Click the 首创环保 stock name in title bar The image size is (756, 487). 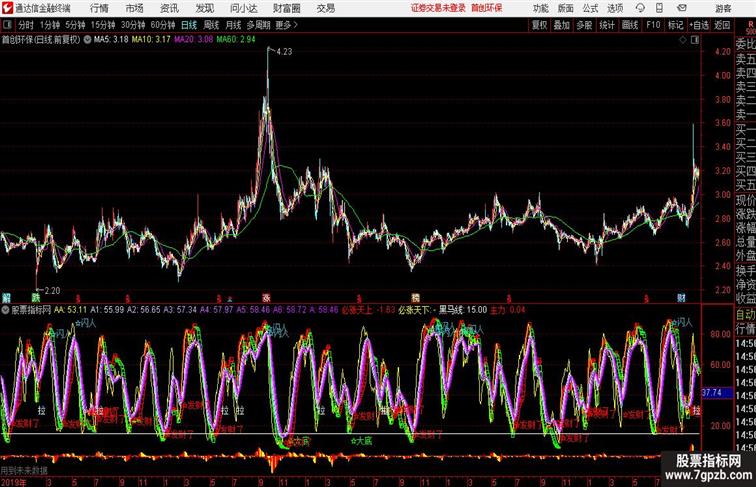pos(486,8)
